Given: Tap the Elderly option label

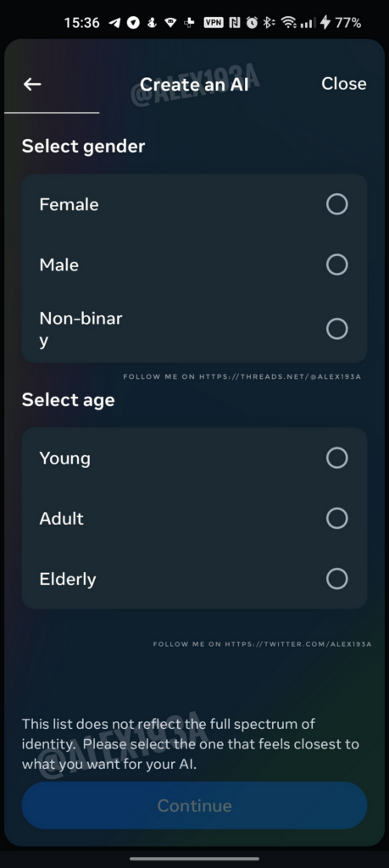Looking at the screenshot, I should 68,579.
